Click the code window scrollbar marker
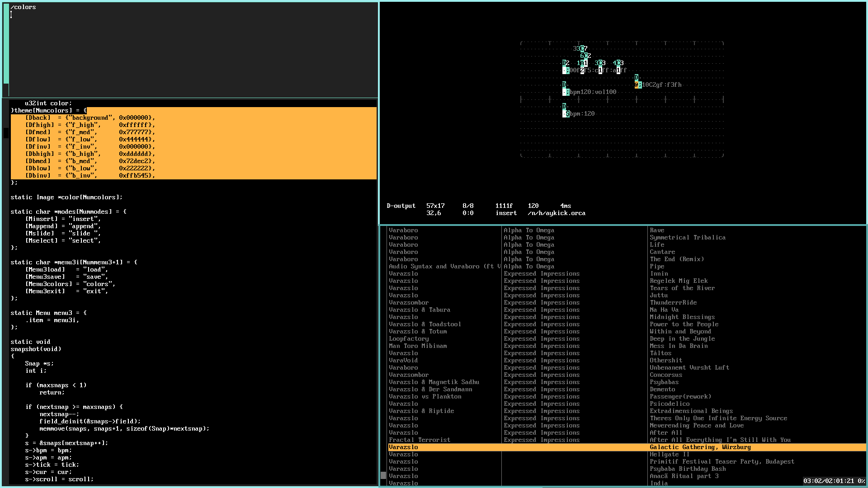The width and height of the screenshot is (868, 488). [x=6, y=133]
